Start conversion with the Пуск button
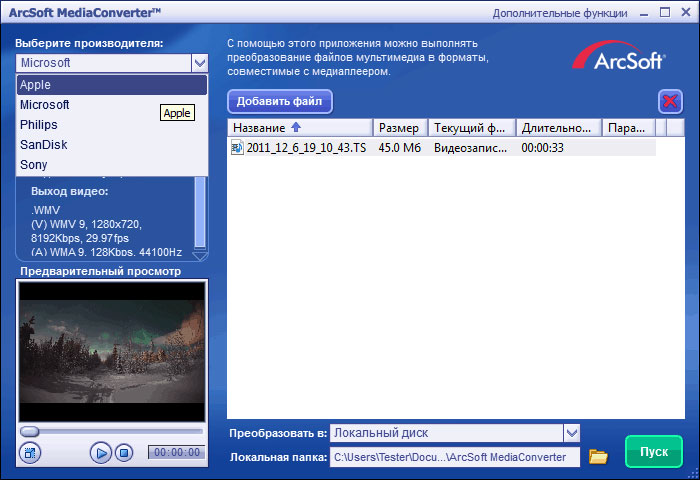Viewport: 700px width, 480px height. (653, 452)
